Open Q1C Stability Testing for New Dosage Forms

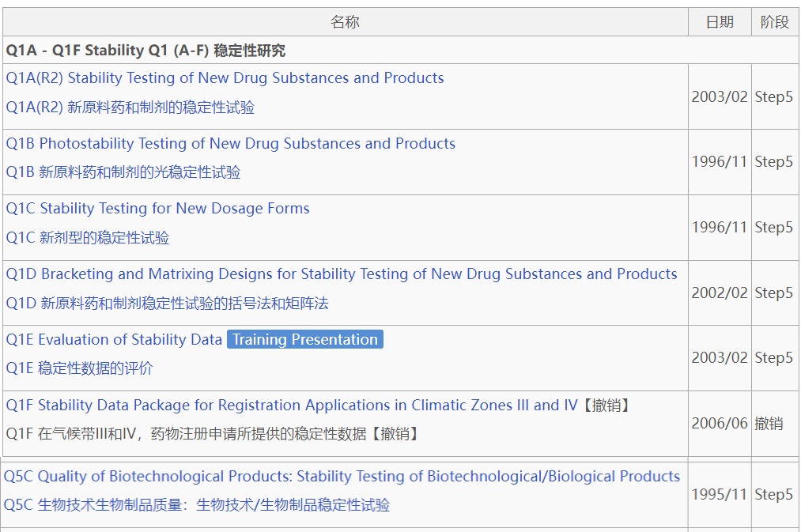pos(157,209)
